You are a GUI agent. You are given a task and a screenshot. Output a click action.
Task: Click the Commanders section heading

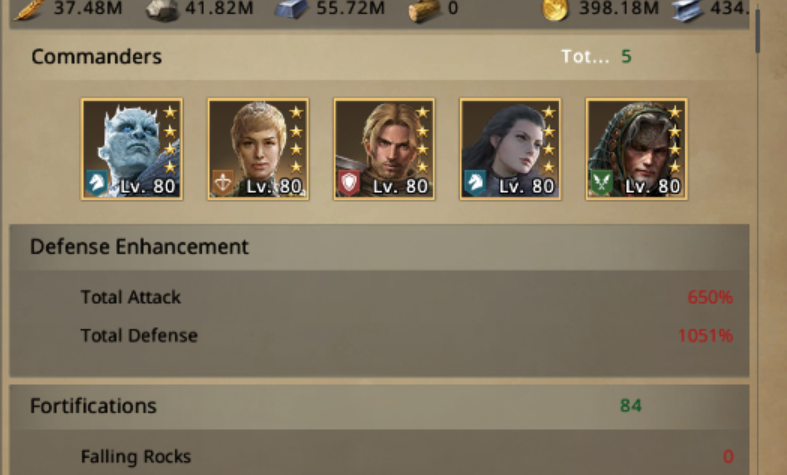coord(96,56)
